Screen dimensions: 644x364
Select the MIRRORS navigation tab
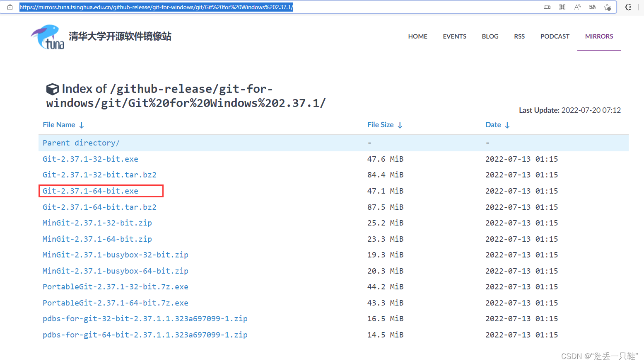pyautogui.click(x=599, y=36)
